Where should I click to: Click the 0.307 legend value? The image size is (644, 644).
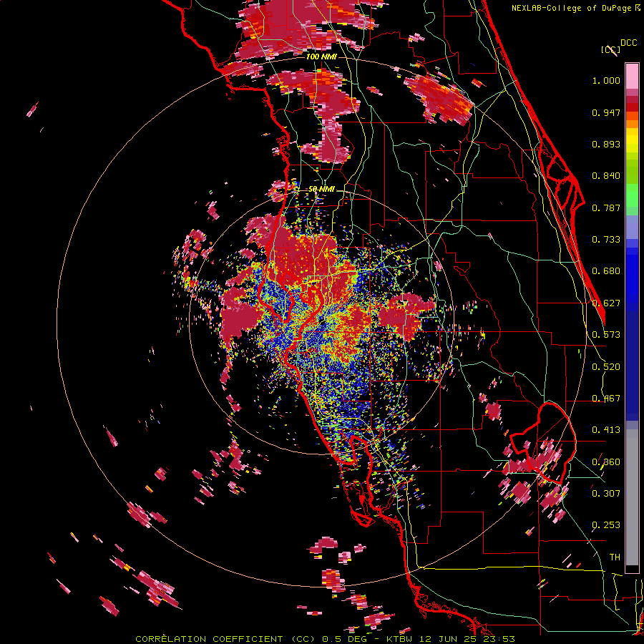coord(606,493)
